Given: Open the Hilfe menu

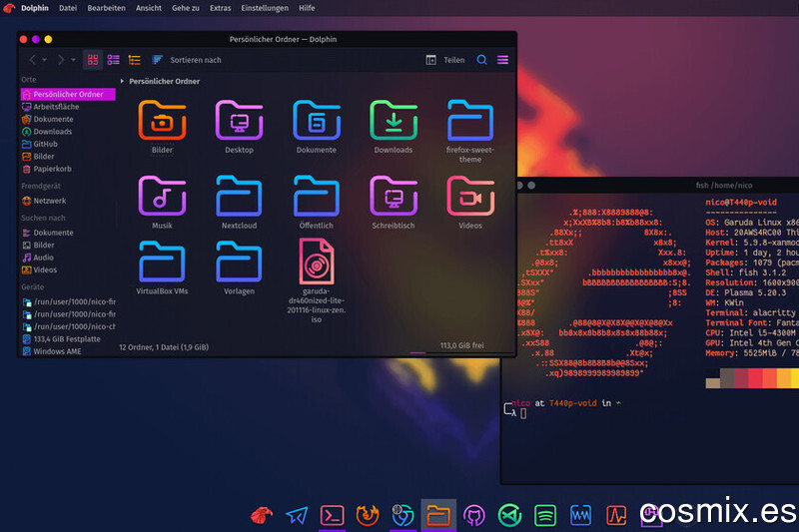Looking at the screenshot, I should pos(307,8).
